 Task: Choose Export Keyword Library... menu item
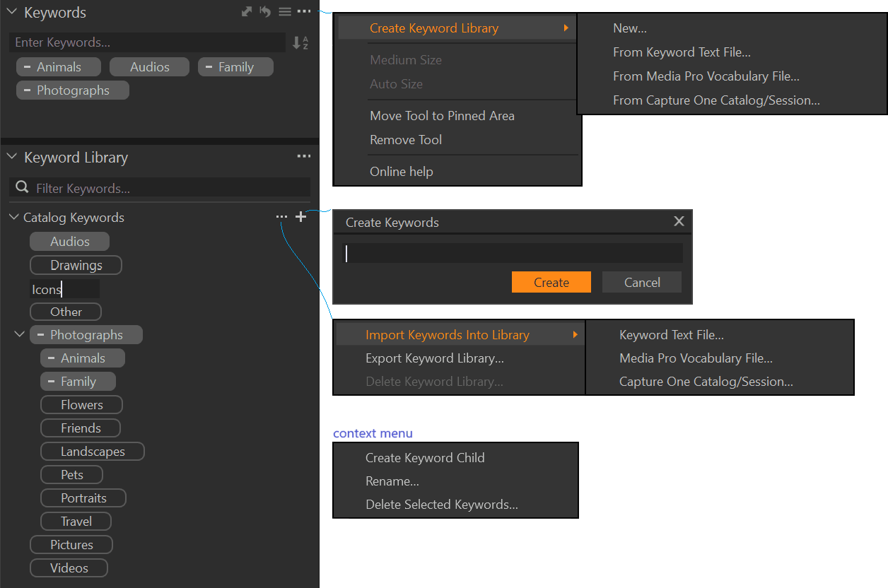pyautogui.click(x=434, y=358)
